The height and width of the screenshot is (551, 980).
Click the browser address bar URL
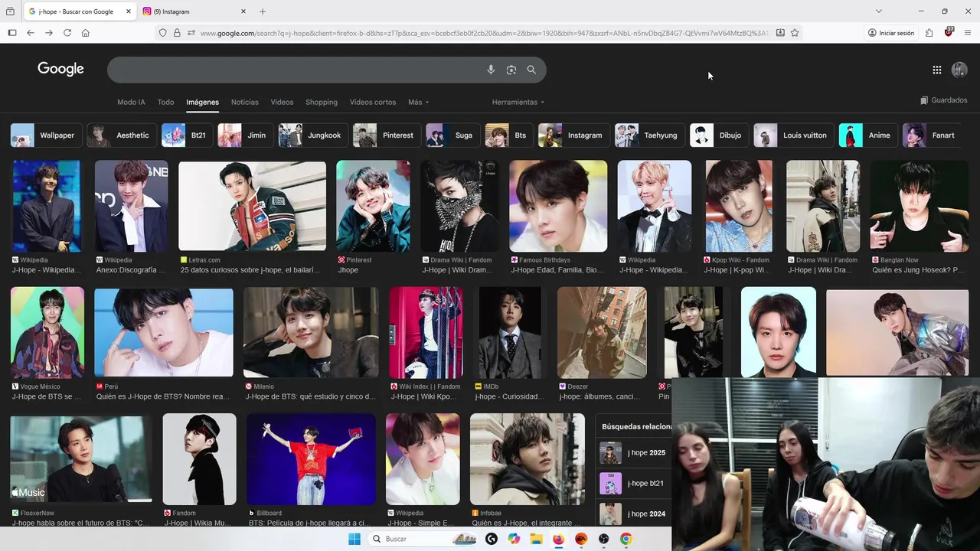484,33
